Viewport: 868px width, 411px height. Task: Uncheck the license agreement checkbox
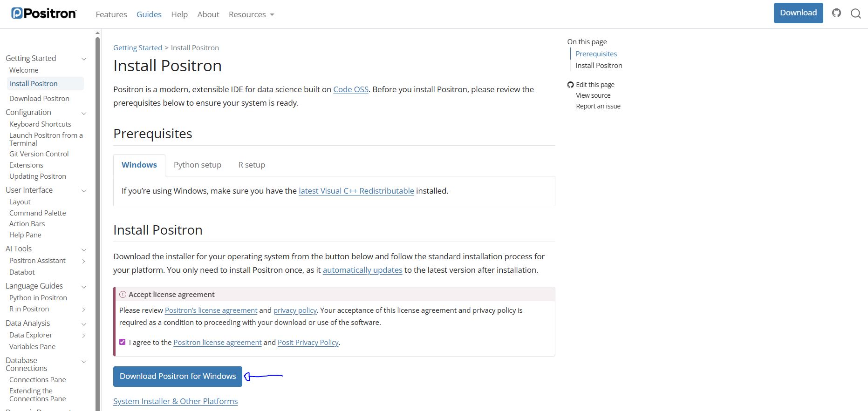[x=123, y=342]
